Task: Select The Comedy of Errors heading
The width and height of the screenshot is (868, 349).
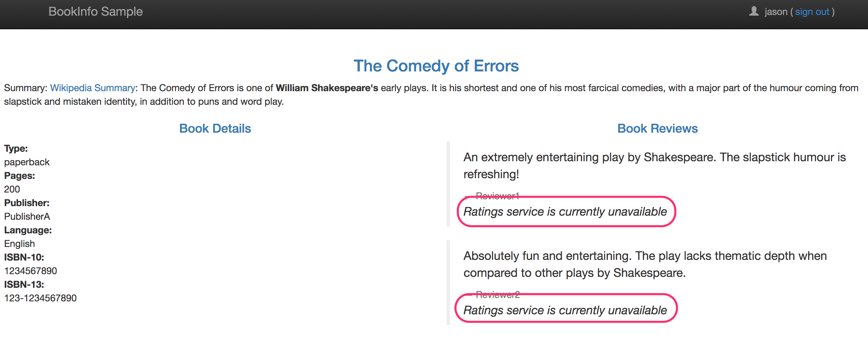Action: point(436,66)
